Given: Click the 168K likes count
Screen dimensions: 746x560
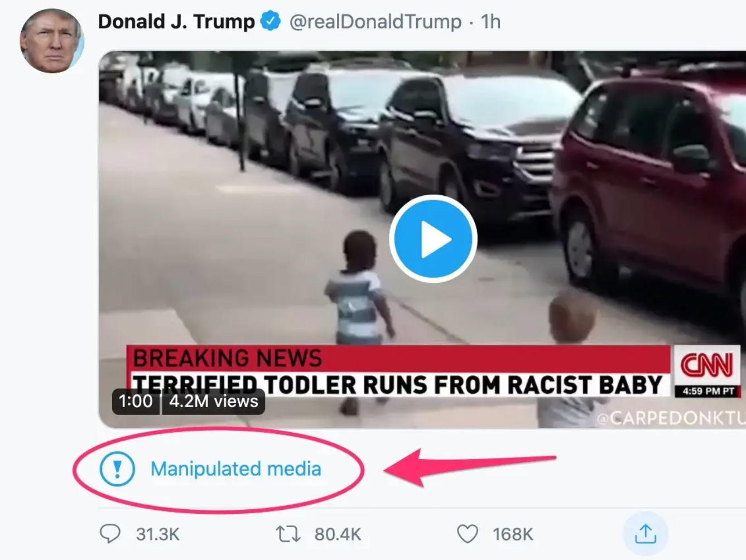Looking at the screenshot, I should click(x=513, y=534).
